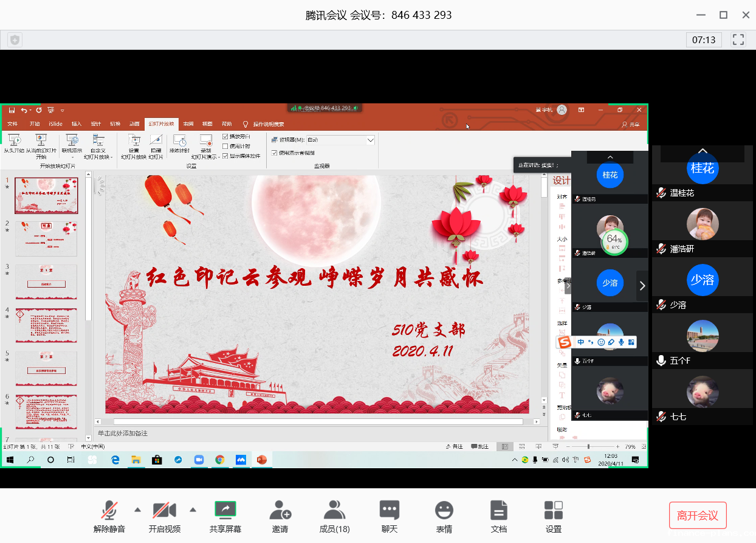756x543 pixels.
Task: Switch to the 设计 ribbon tab
Action: coord(96,124)
